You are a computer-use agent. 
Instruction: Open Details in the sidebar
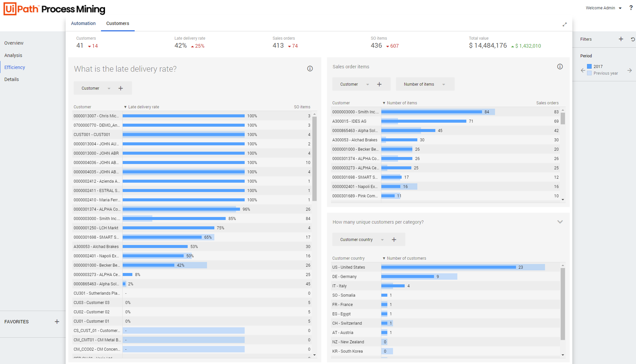coord(12,79)
